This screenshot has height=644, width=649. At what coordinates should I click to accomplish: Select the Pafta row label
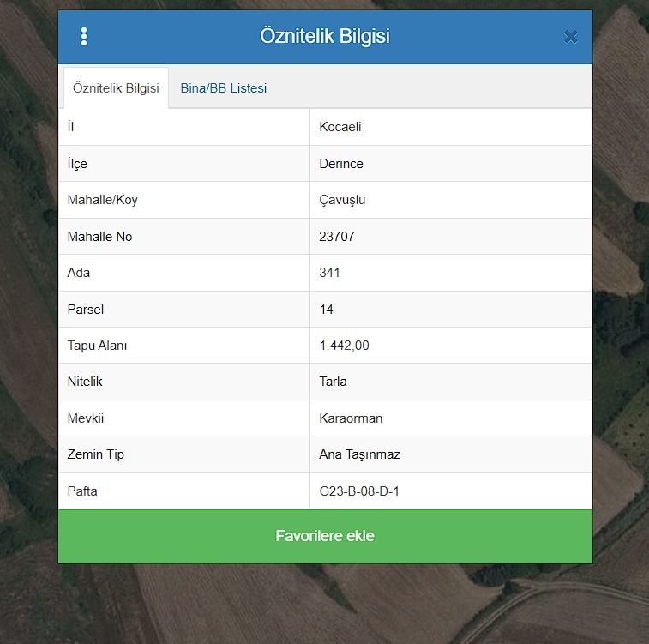pyautogui.click(x=82, y=491)
